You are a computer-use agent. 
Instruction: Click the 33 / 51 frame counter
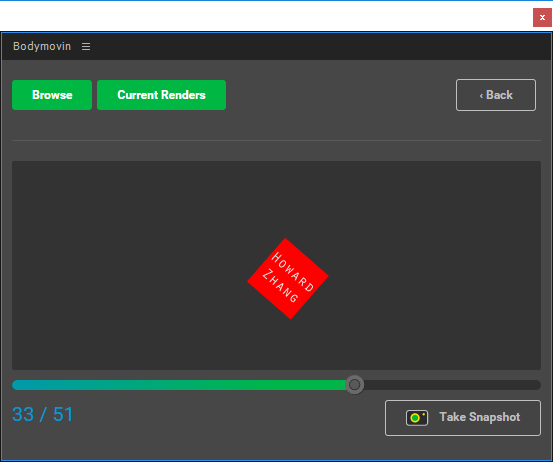[42, 414]
